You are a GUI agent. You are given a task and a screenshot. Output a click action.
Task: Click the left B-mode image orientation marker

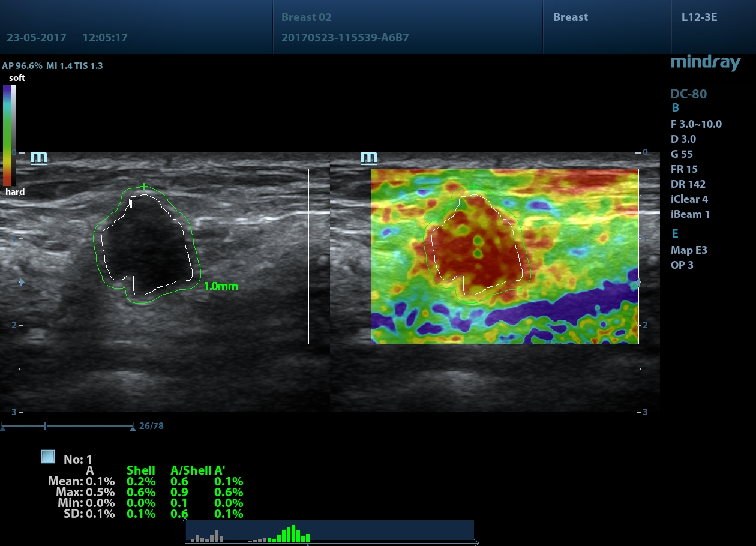(x=39, y=158)
